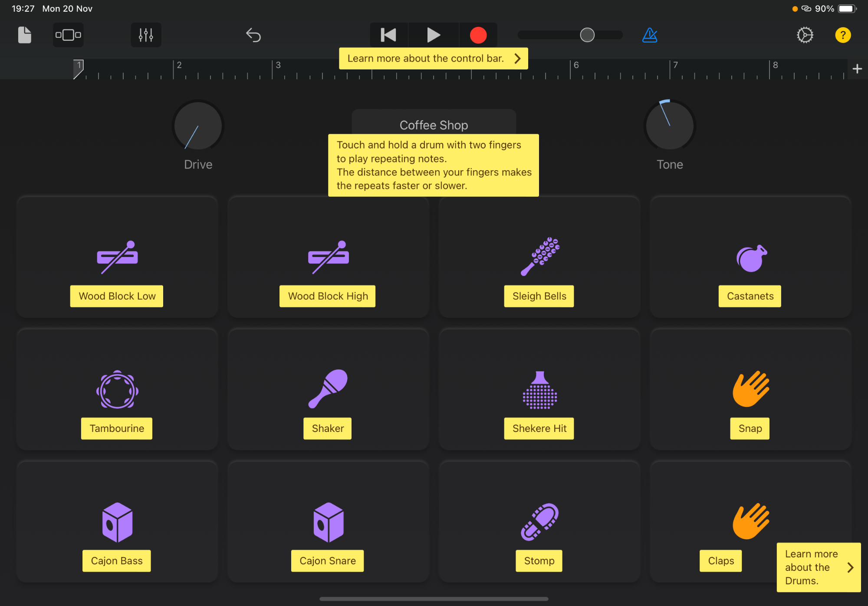
Task: Click the Cajon Bass label
Action: pos(117,561)
